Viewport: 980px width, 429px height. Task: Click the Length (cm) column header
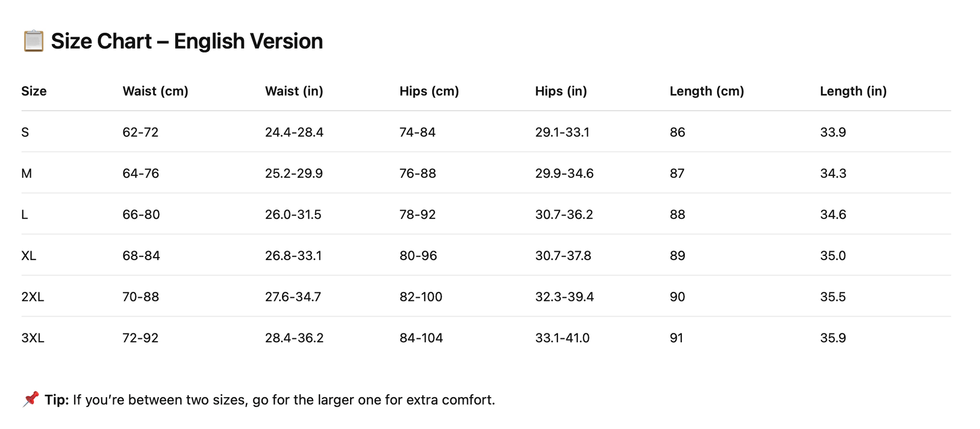(x=707, y=91)
